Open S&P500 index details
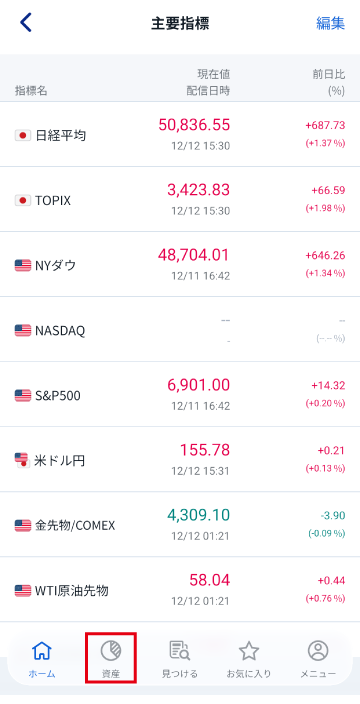360x704 pixels. point(180,394)
